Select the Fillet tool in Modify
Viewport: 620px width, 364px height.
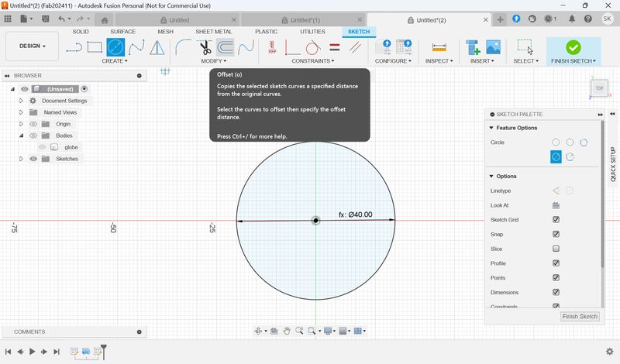[x=183, y=47]
